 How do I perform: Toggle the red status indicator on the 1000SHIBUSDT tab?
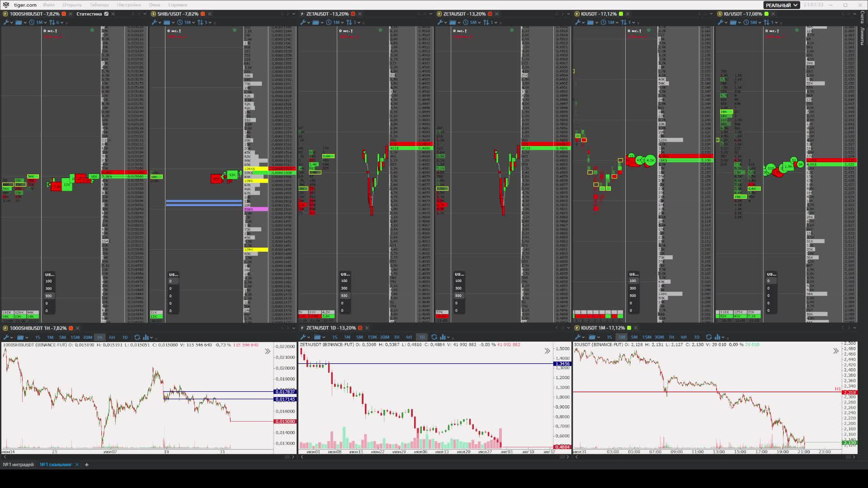click(x=64, y=14)
